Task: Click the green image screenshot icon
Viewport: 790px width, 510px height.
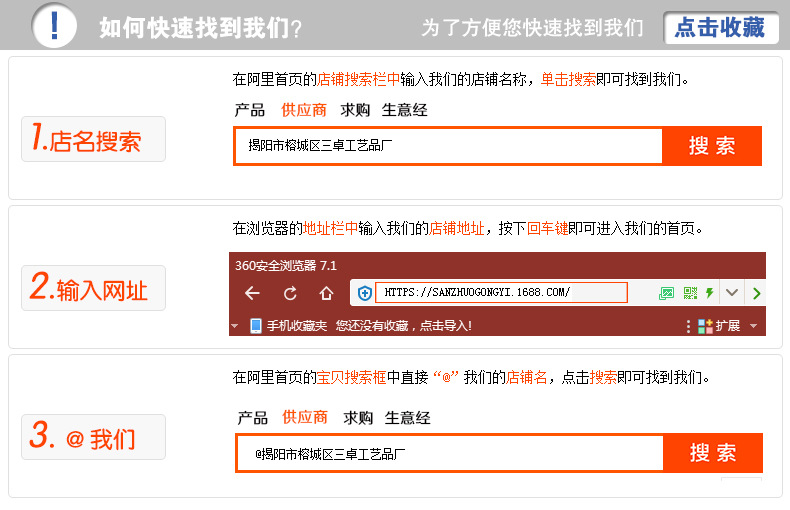Action: 666,293
